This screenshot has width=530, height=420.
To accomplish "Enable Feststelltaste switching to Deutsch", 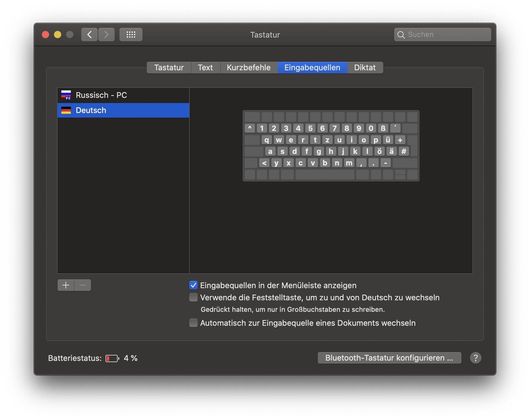I will [193, 297].
